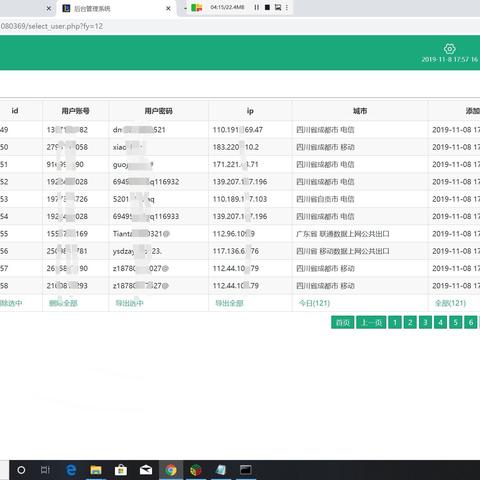Open the notepad-style app on taskbar
The width and height of the screenshot is (480, 480).
(221, 470)
